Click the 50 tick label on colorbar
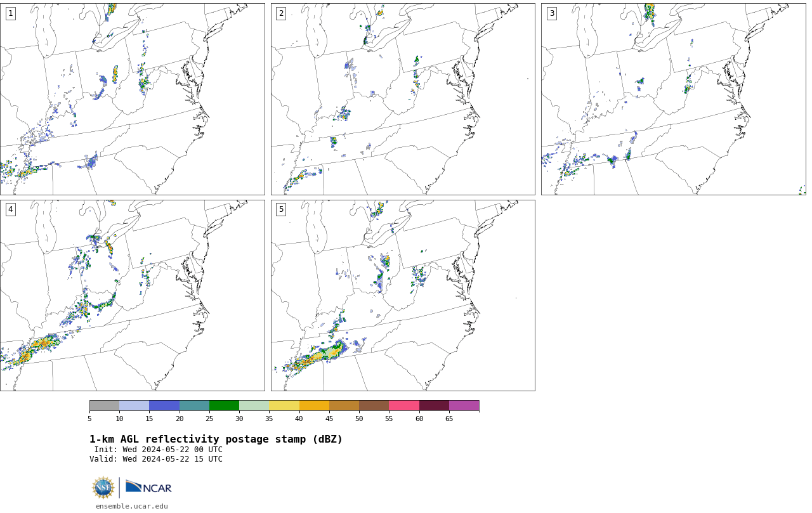The width and height of the screenshot is (812, 513). 359,419
